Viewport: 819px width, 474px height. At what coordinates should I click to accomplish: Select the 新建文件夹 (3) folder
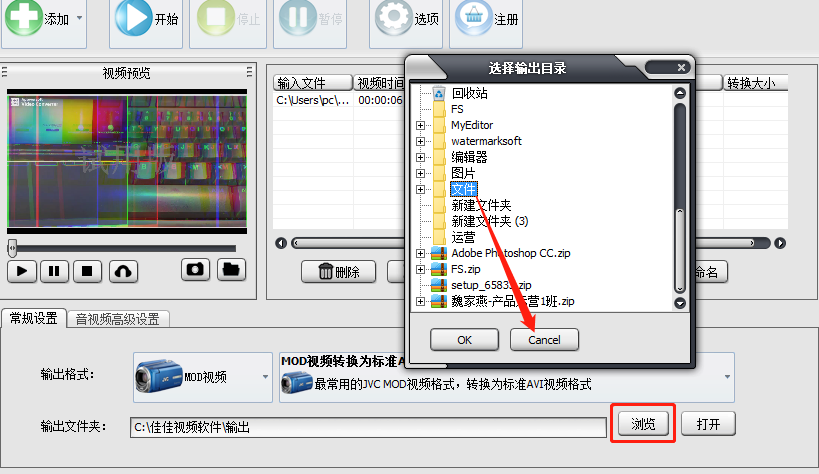point(489,221)
